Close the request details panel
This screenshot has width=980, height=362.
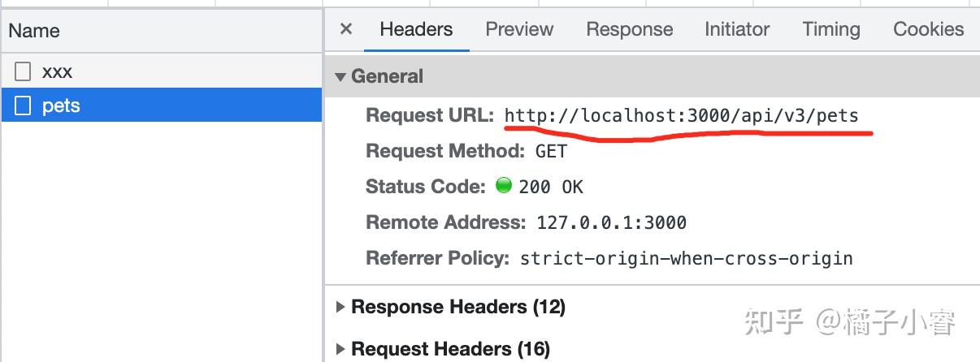(x=346, y=29)
